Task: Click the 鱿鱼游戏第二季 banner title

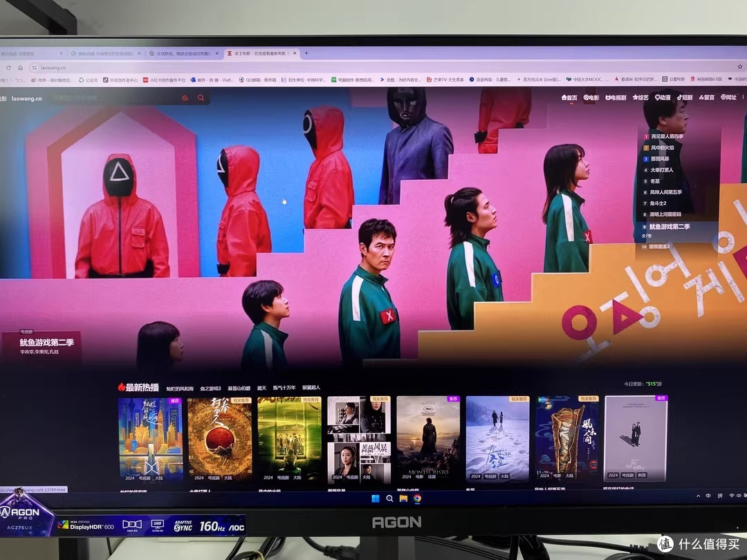Action: [x=47, y=342]
